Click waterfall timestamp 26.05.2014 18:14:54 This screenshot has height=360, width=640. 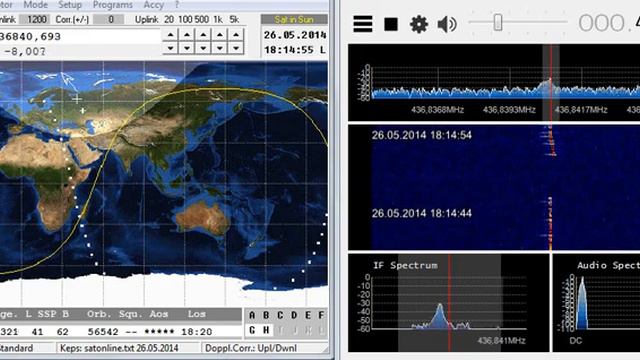tap(422, 135)
